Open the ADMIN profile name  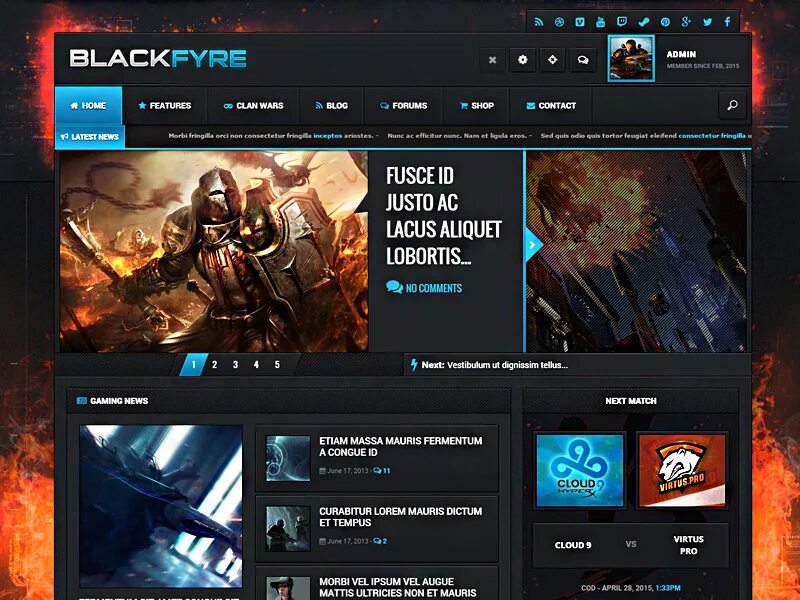coord(681,54)
